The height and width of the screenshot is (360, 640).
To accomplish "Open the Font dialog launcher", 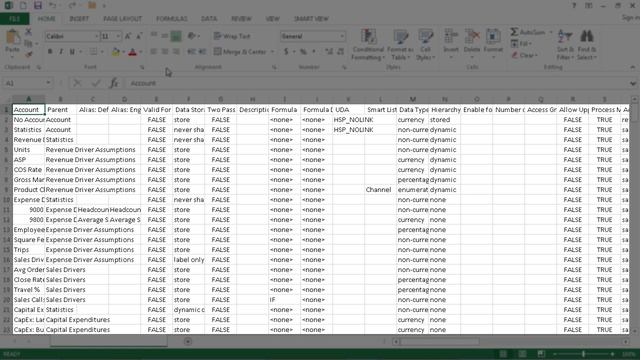I will pyautogui.click(x=142, y=67).
